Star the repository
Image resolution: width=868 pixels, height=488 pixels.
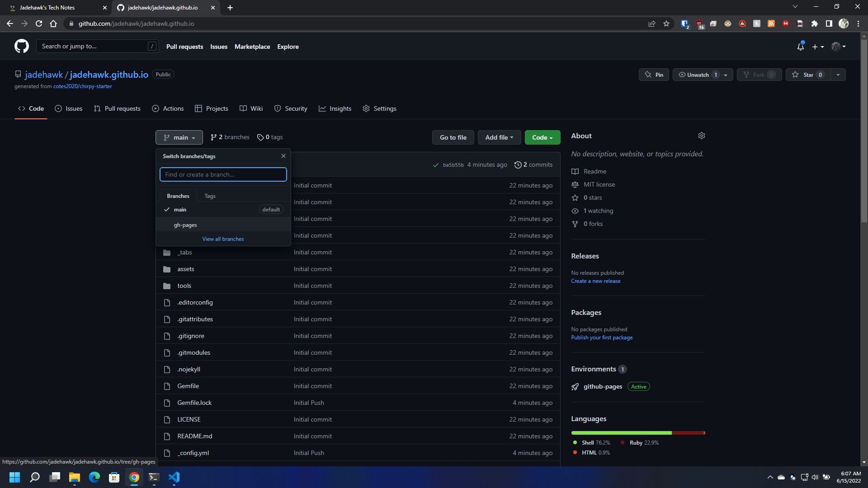(x=808, y=75)
